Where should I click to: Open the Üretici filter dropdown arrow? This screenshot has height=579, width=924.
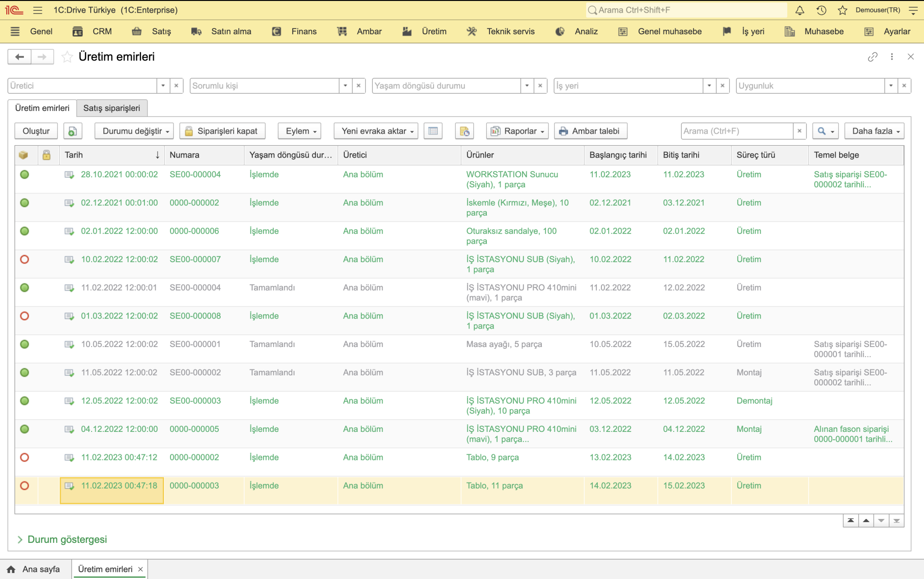click(x=163, y=86)
